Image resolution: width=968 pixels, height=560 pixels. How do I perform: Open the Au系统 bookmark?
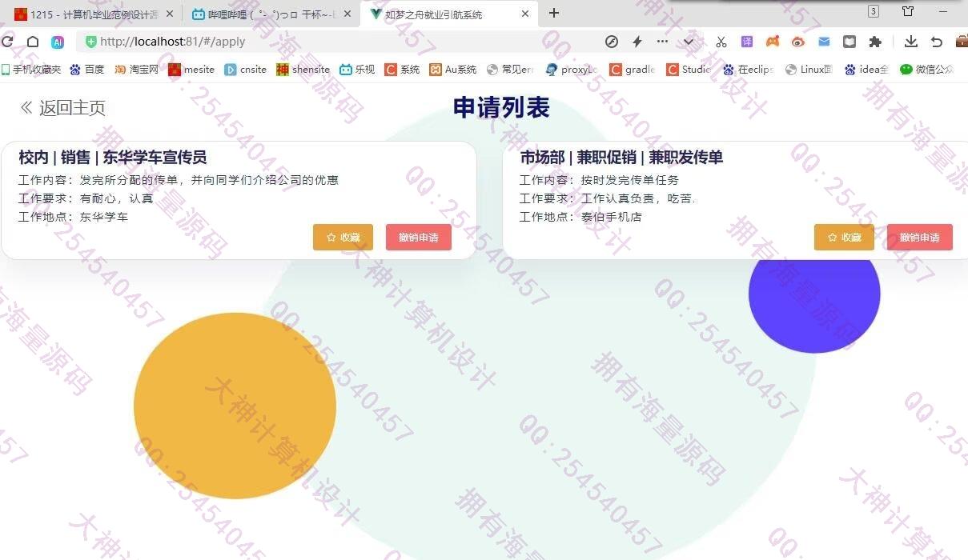(452, 70)
